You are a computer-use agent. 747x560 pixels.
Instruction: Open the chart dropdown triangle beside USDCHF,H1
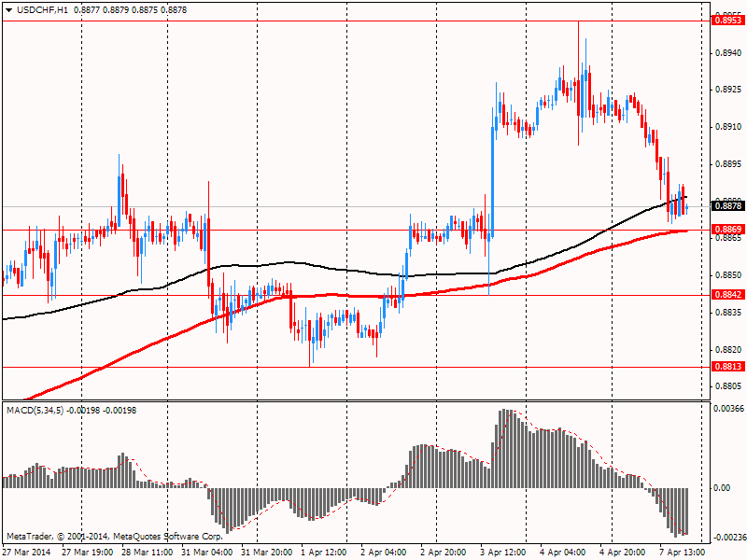pyautogui.click(x=9, y=10)
